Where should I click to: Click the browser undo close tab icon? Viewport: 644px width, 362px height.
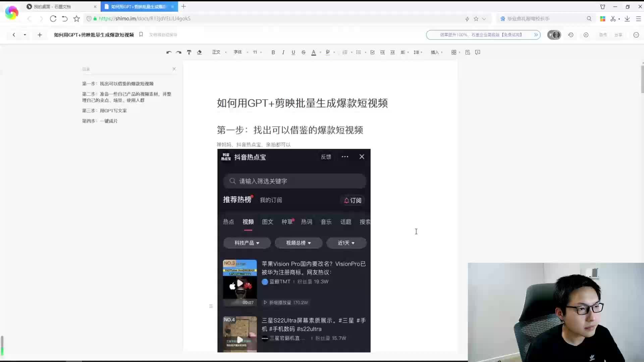(x=65, y=18)
